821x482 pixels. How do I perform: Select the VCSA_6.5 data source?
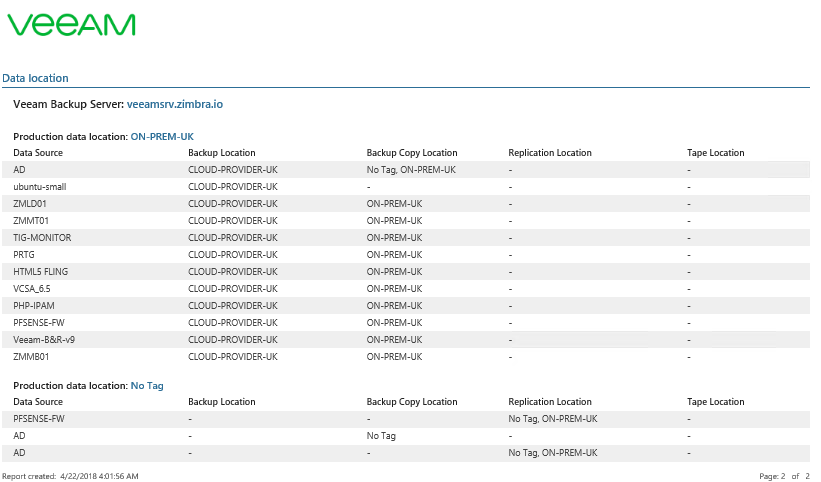coord(32,289)
